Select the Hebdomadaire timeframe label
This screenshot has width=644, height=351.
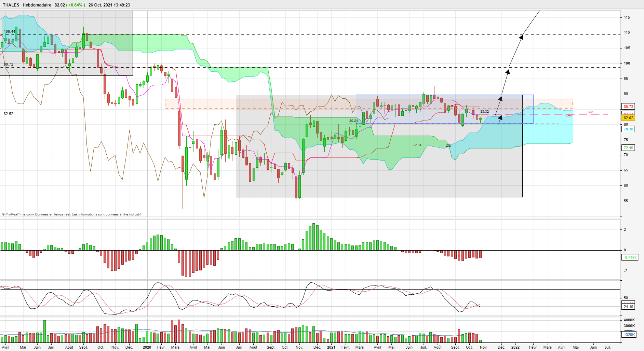click(x=37, y=5)
